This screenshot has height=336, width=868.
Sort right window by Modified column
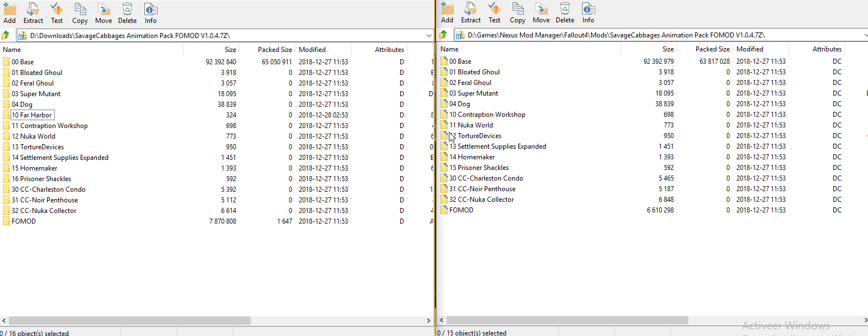761,49
